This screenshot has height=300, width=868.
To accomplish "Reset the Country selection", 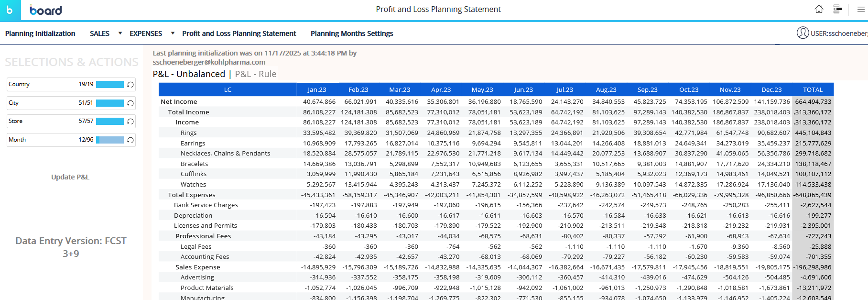I will (130, 85).
